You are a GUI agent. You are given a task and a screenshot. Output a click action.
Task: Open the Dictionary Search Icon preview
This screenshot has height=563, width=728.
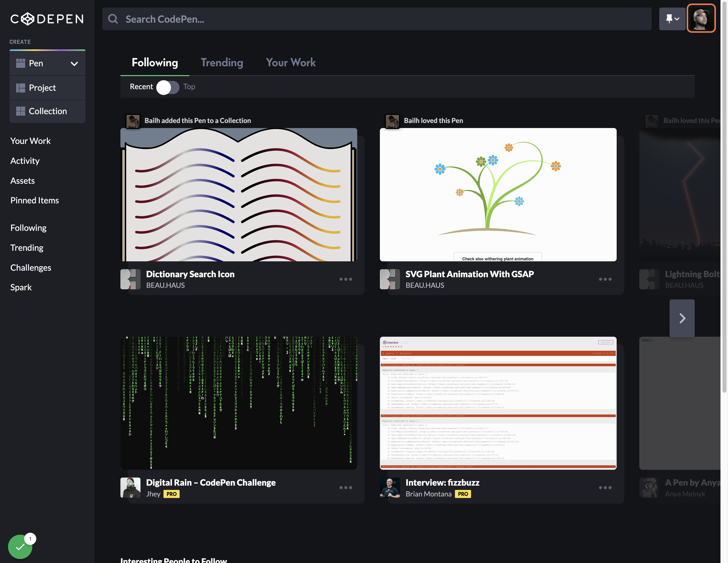coord(239,195)
